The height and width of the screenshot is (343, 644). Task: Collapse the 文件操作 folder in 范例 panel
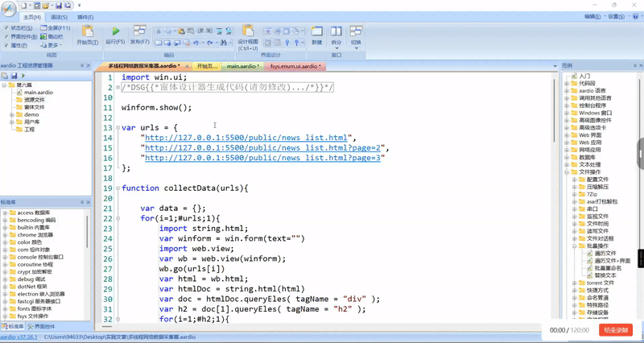pyautogui.click(x=567, y=172)
